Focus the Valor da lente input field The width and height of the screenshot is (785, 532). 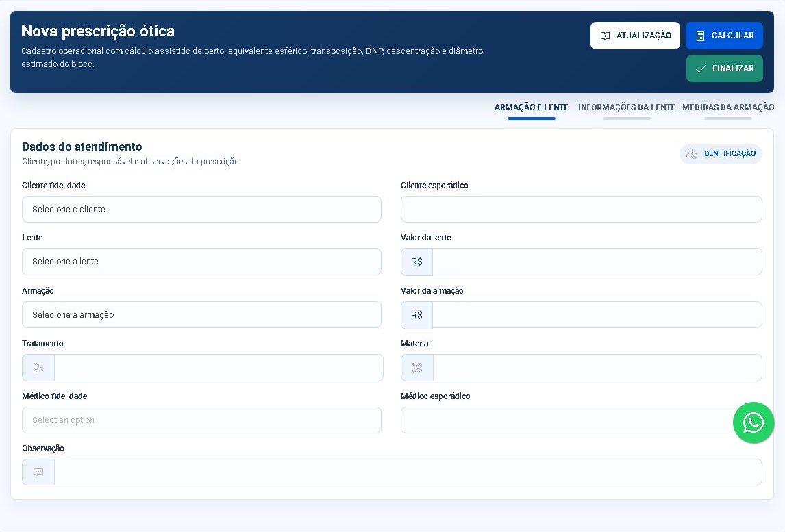pyautogui.click(x=597, y=262)
